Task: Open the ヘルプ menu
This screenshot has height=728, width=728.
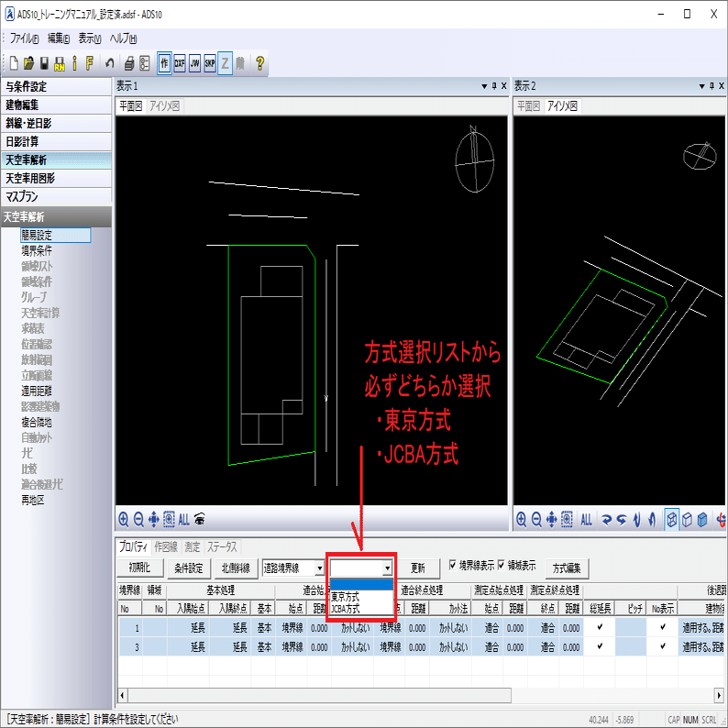Action: tap(123, 39)
